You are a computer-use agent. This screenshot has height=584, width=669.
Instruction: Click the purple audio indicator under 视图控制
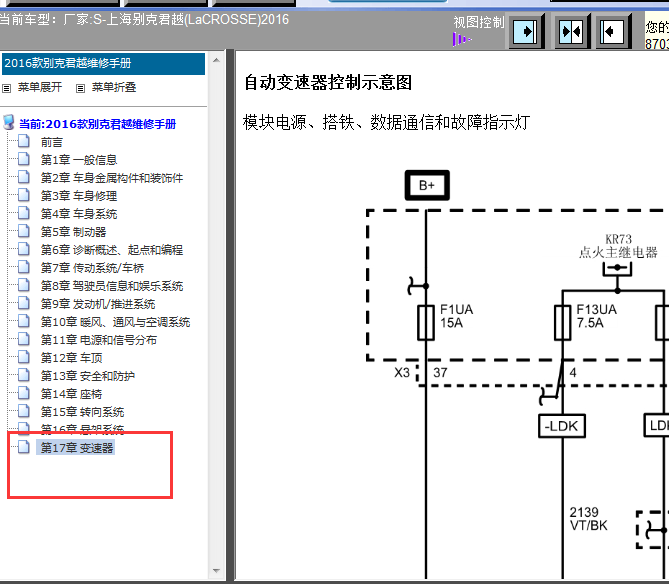click(x=462, y=40)
